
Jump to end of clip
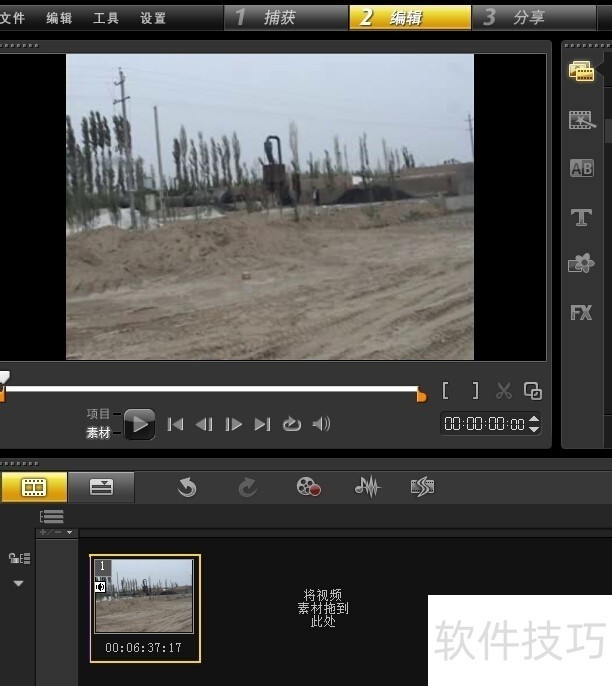(262, 424)
